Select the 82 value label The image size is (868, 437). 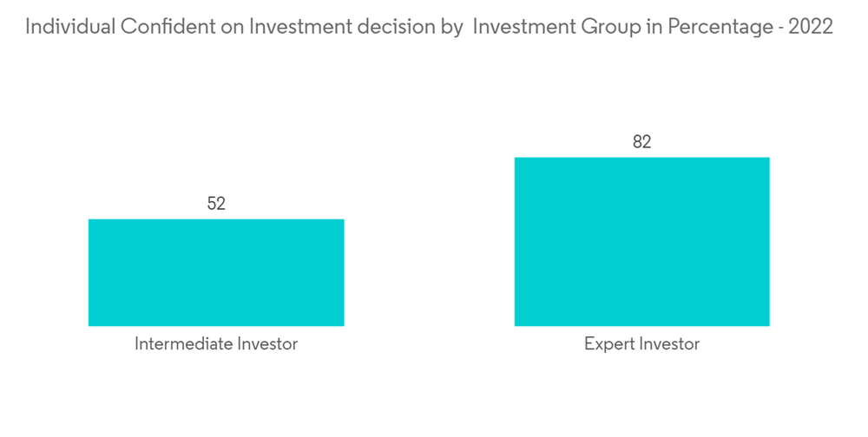641,142
